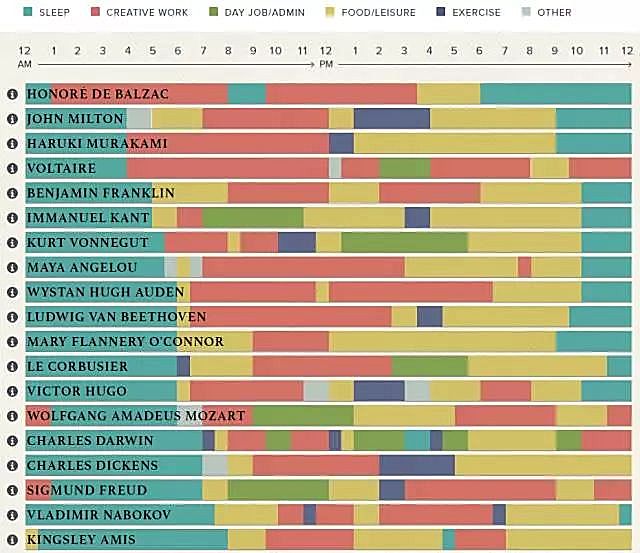The width and height of the screenshot is (640, 553).
Task: Click the SIGMUND FREUD name label
Action: pyautogui.click(x=87, y=490)
